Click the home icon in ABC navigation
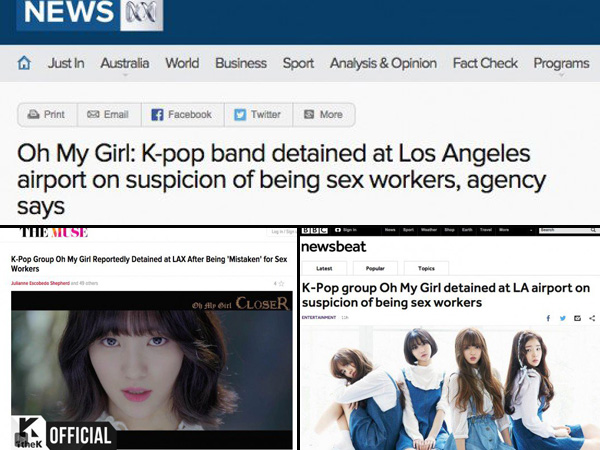The width and height of the screenshot is (600, 450). tap(24, 63)
